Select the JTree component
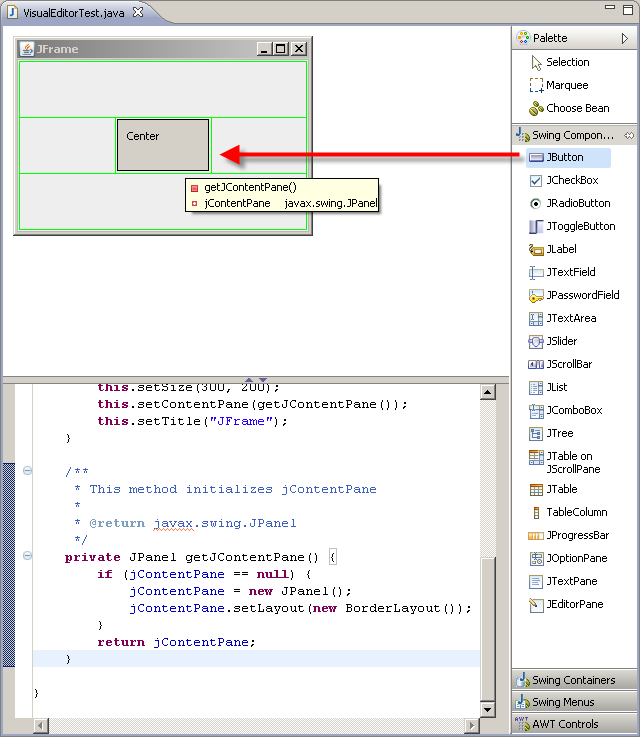Image resolution: width=640 pixels, height=737 pixels. pos(551,433)
